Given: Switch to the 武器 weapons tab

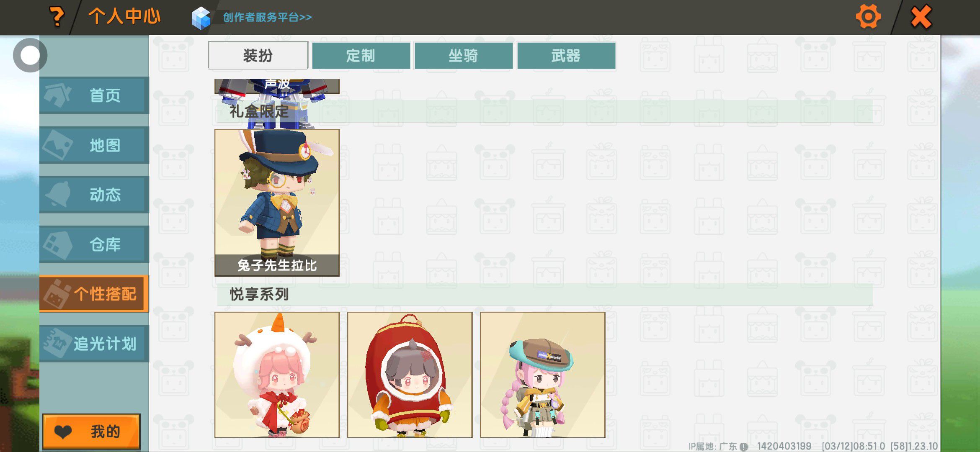Looking at the screenshot, I should [566, 55].
